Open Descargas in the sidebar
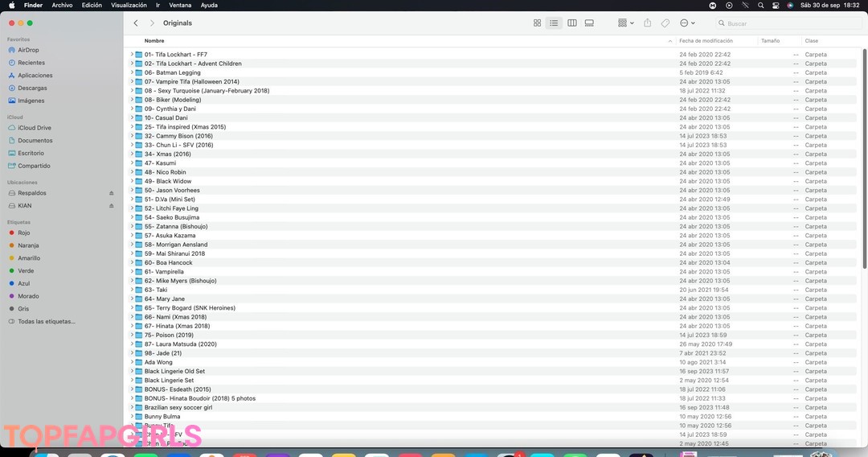Viewport: 868px width, 457px height. pyautogui.click(x=32, y=89)
